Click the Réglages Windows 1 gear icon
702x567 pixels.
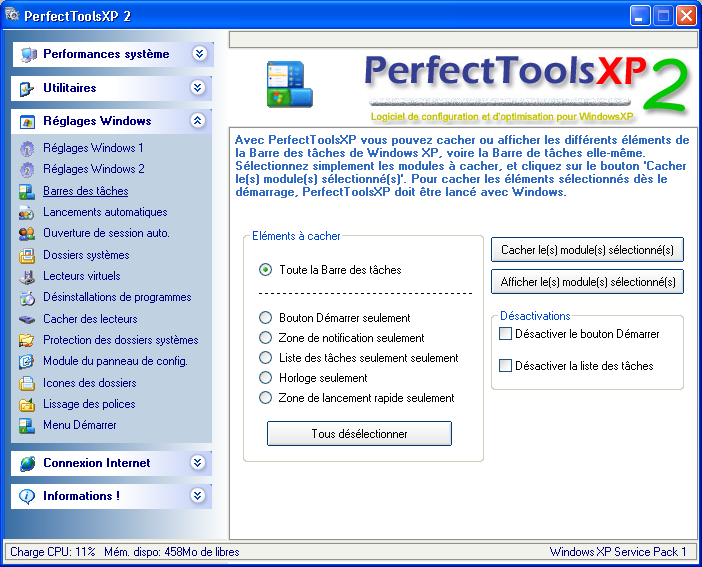27,148
